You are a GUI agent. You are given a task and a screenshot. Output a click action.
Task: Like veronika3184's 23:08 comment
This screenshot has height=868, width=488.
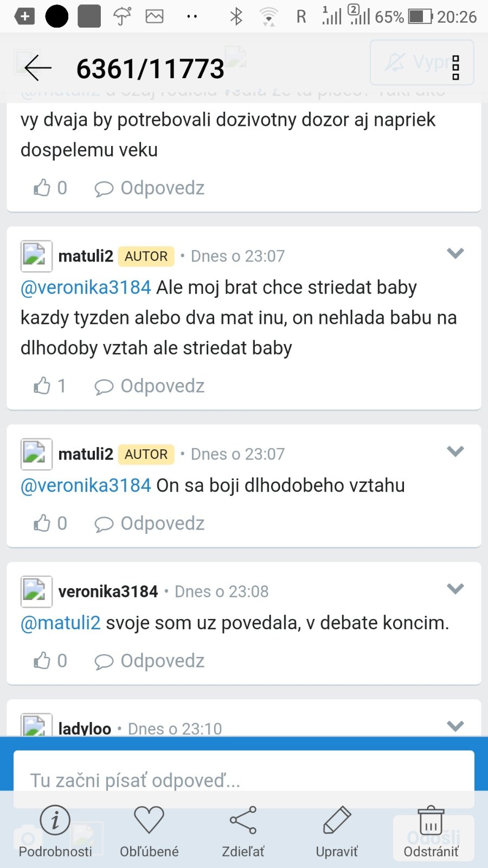[x=42, y=661]
